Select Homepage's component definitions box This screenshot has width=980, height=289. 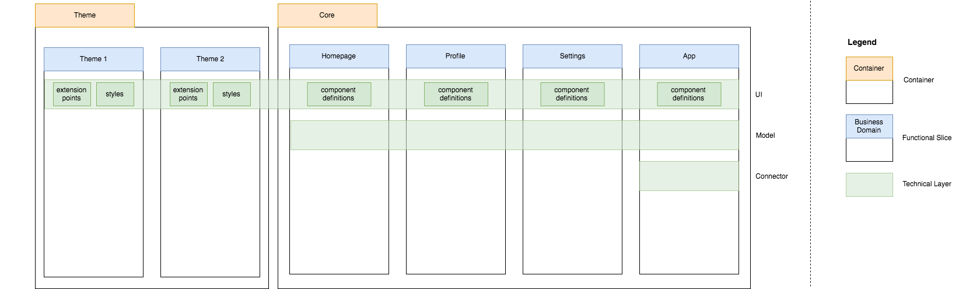click(x=339, y=94)
